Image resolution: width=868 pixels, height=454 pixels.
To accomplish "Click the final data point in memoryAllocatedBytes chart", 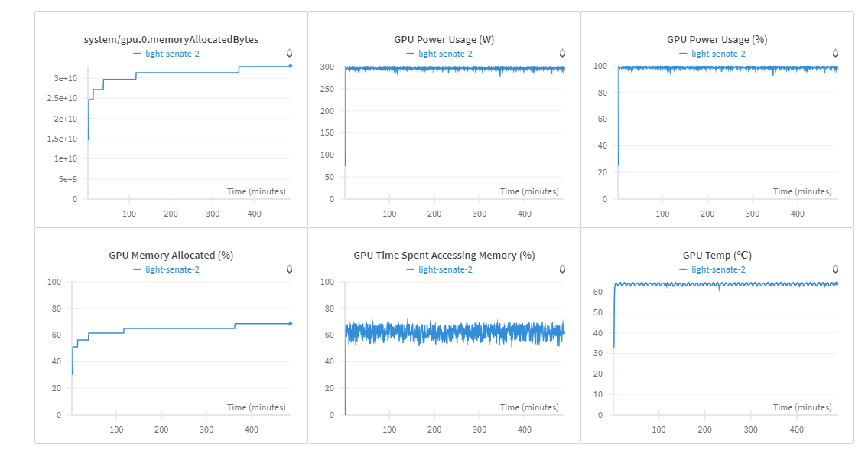I will coord(291,66).
